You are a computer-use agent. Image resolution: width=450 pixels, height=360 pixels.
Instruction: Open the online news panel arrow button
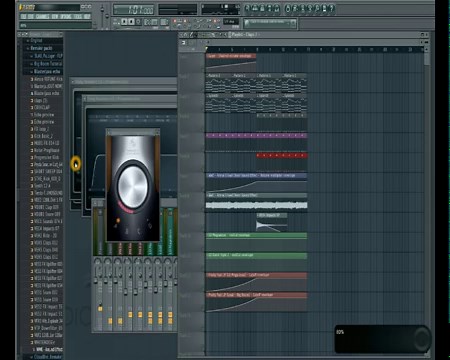pyautogui.click(x=293, y=23)
